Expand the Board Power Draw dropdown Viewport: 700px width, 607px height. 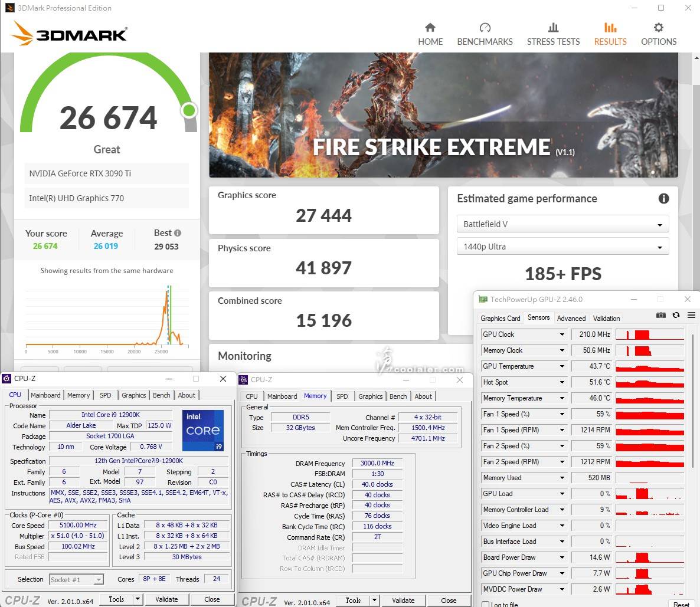pos(562,557)
